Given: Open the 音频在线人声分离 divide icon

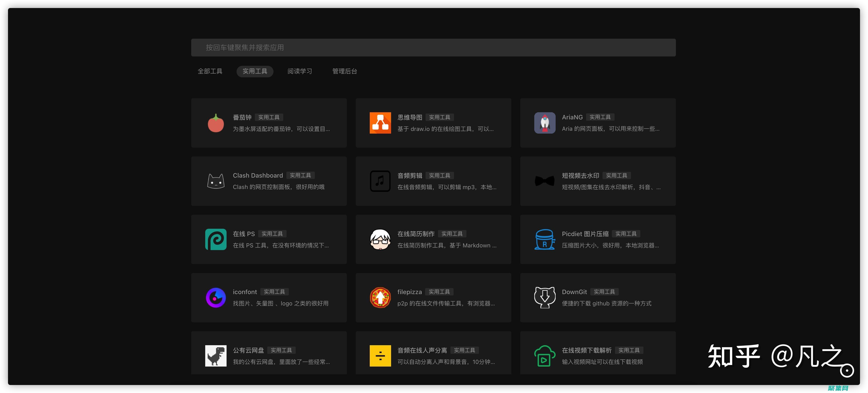Looking at the screenshot, I should [x=380, y=356].
